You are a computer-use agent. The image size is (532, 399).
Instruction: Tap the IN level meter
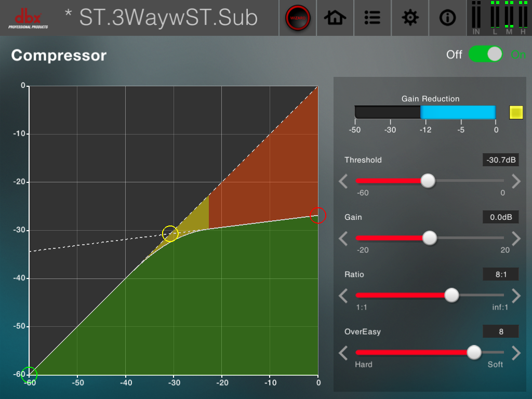click(476, 18)
